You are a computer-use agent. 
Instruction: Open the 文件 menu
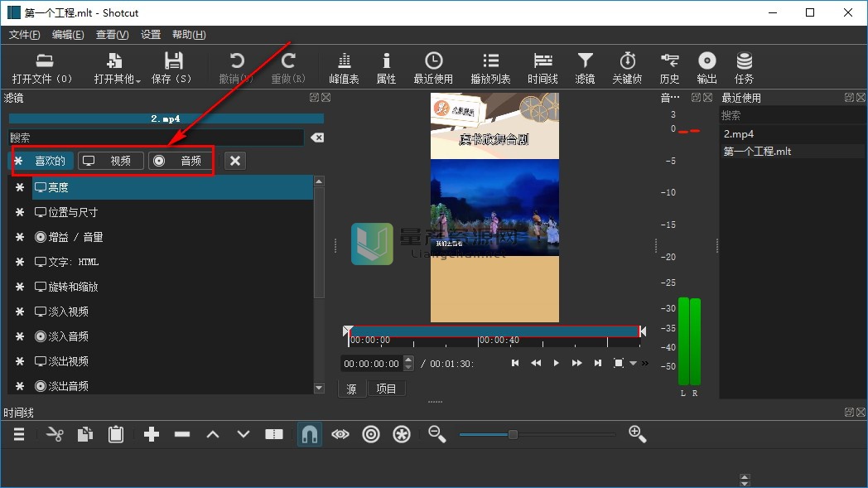pyautogui.click(x=24, y=34)
